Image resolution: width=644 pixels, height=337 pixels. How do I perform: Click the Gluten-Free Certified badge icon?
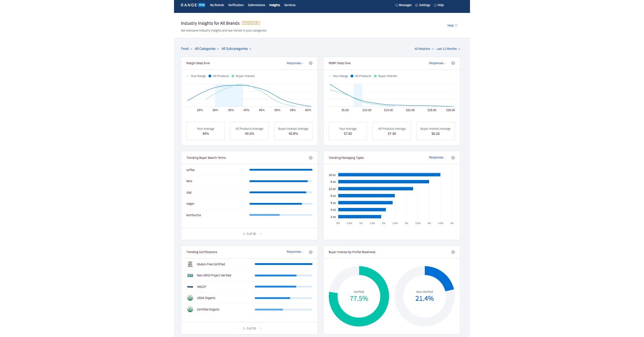pos(190,264)
